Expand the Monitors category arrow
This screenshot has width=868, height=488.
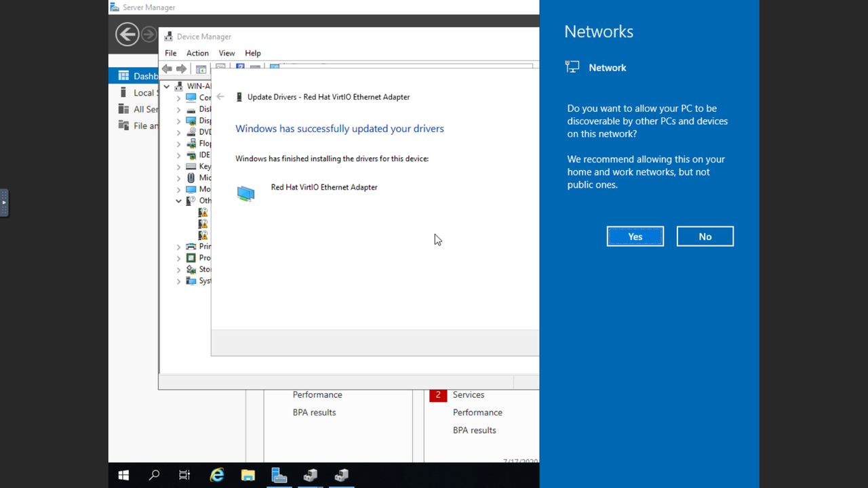(x=179, y=189)
